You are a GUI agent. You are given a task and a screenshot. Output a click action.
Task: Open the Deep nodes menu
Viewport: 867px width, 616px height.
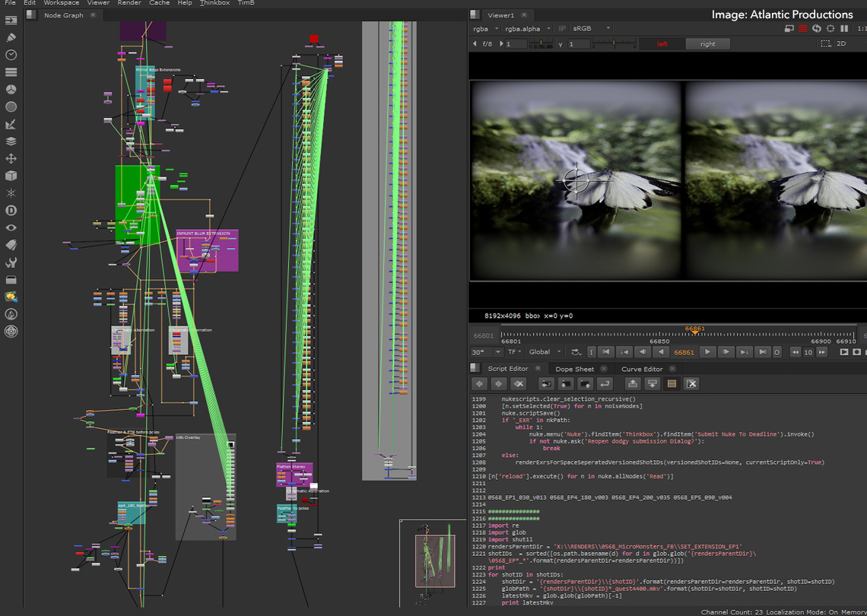coord(11,211)
